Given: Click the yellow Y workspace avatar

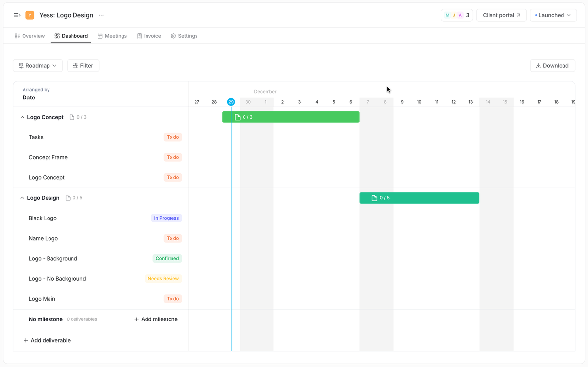Looking at the screenshot, I should tap(30, 15).
